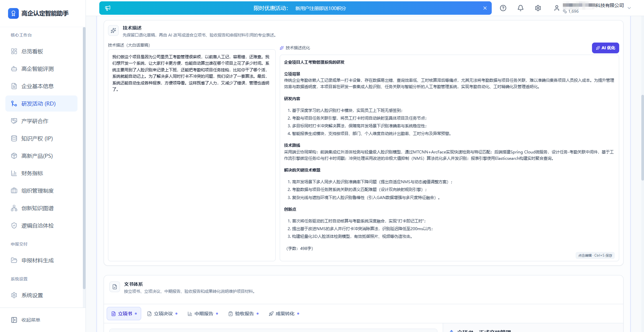Open 系统设置 in the sidebar
Viewport: 644px width, 332px height.
(41, 295)
